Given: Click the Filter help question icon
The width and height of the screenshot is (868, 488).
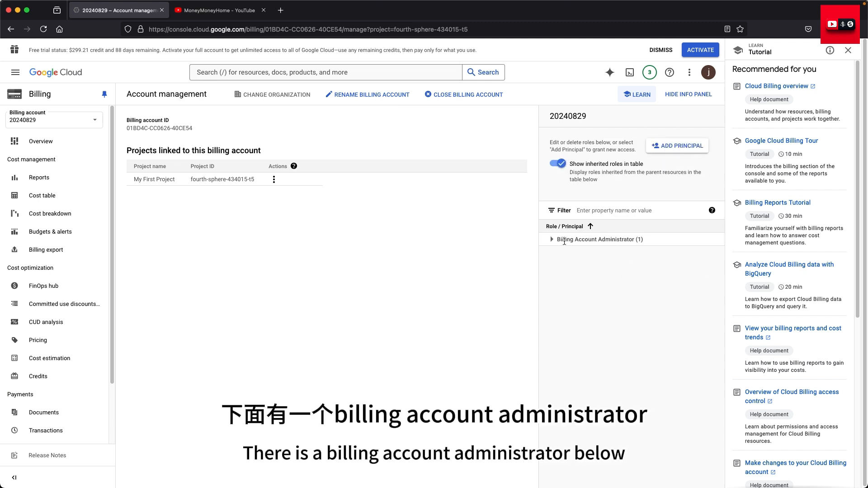Looking at the screenshot, I should pos(712,210).
